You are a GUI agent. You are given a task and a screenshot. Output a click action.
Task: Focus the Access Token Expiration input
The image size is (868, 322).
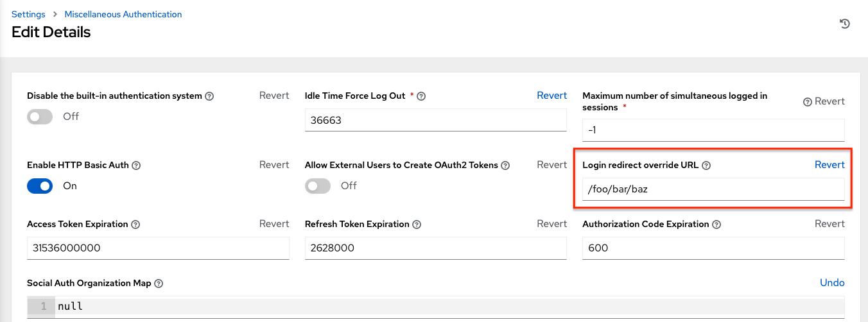(x=158, y=248)
